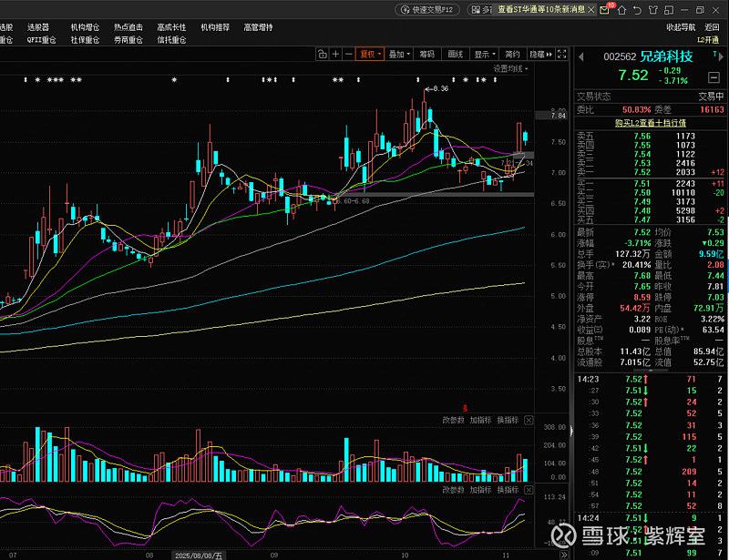Click the stock code 002562
Screen dimensions: 729x560
620,56
